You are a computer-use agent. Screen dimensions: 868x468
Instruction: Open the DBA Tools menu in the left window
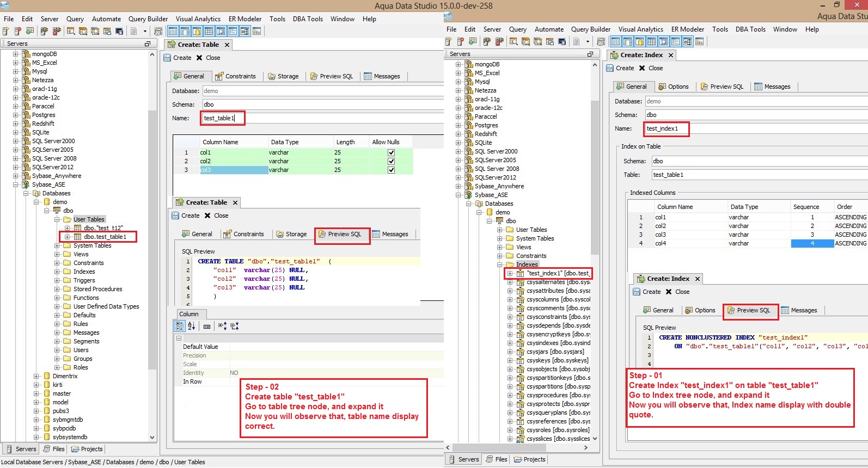click(x=308, y=19)
